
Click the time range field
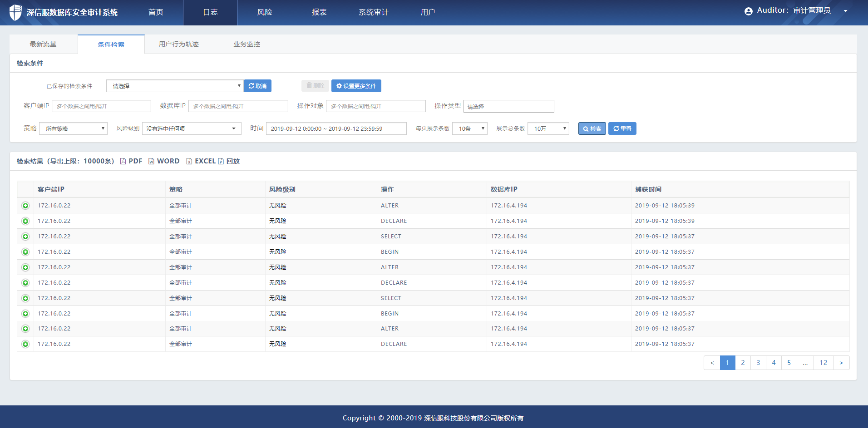point(336,128)
